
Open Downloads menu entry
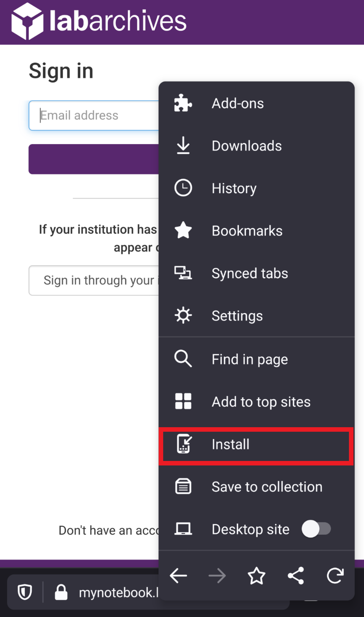pos(257,146)
